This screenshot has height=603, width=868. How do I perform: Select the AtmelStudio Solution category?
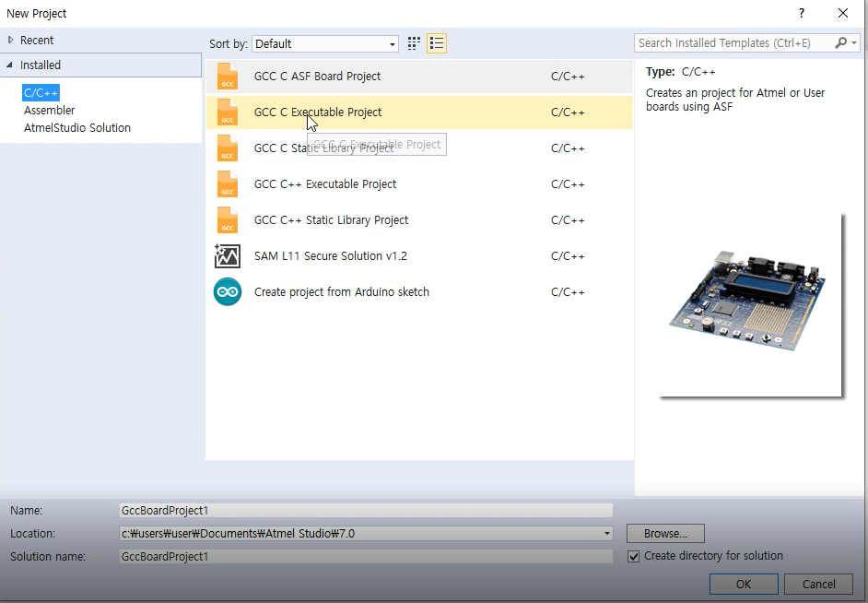77,127
